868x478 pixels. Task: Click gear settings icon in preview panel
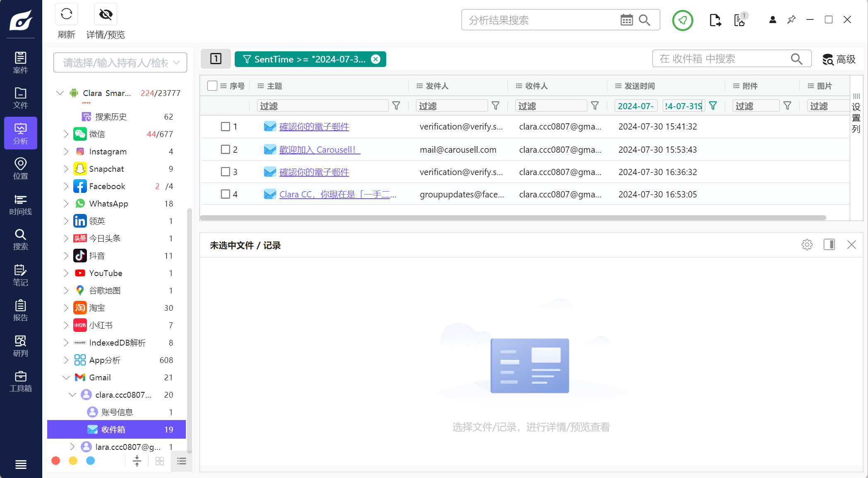(807, 245)
